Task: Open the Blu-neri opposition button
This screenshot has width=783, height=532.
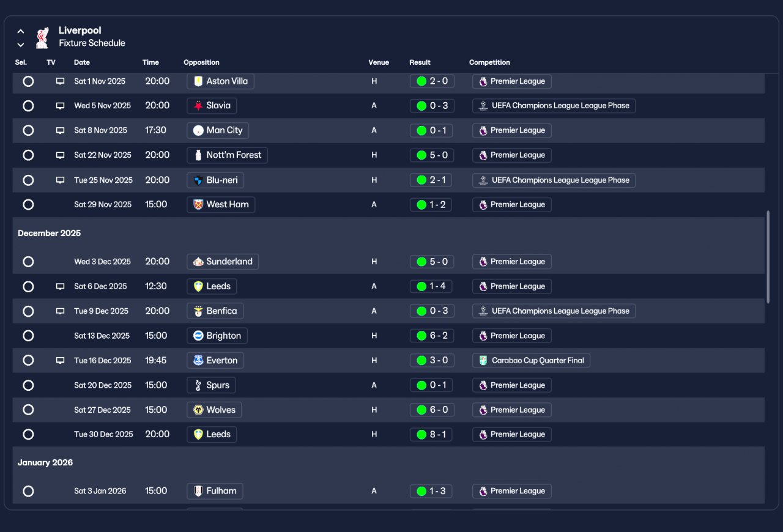Action: [215, 180]
